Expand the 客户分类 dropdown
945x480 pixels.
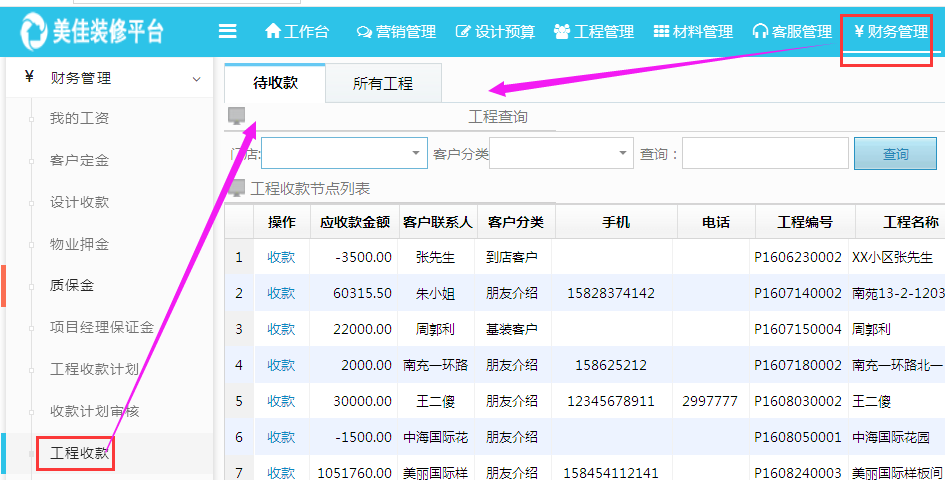click(x=622, y=154)
